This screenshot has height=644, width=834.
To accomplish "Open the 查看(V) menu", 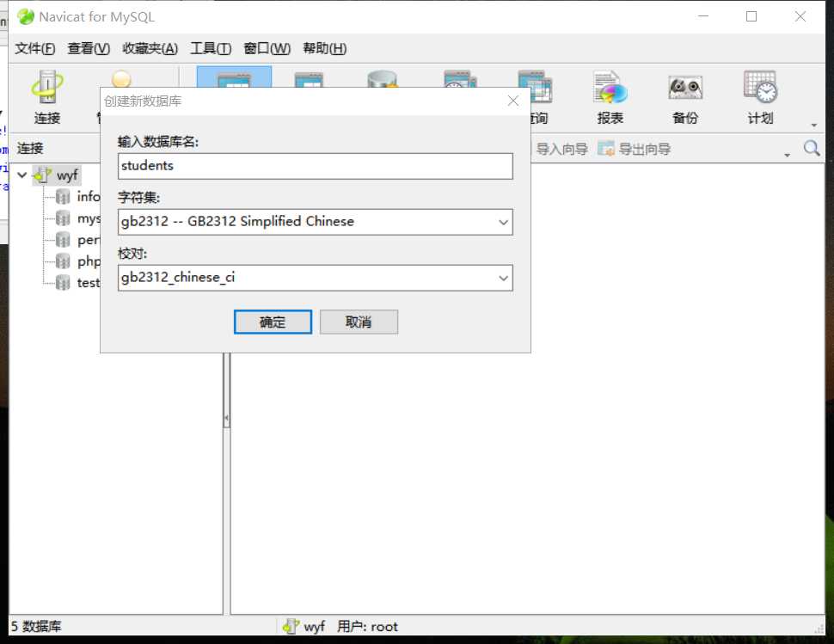I will coord(89,48).
